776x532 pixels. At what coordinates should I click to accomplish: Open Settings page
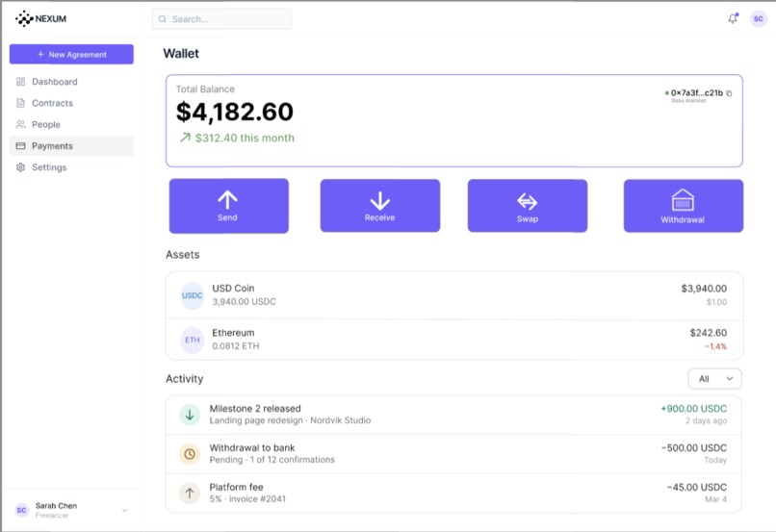click(x=71, y=167)
